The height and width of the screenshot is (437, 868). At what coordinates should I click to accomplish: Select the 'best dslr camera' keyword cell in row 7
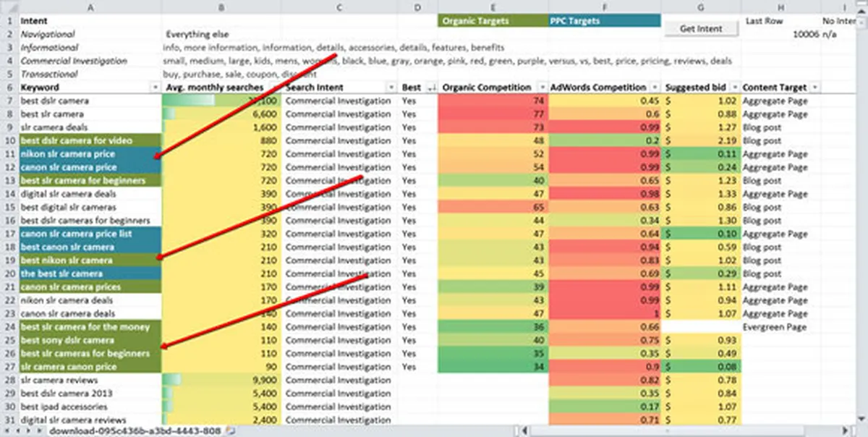(x=90, y=101)
